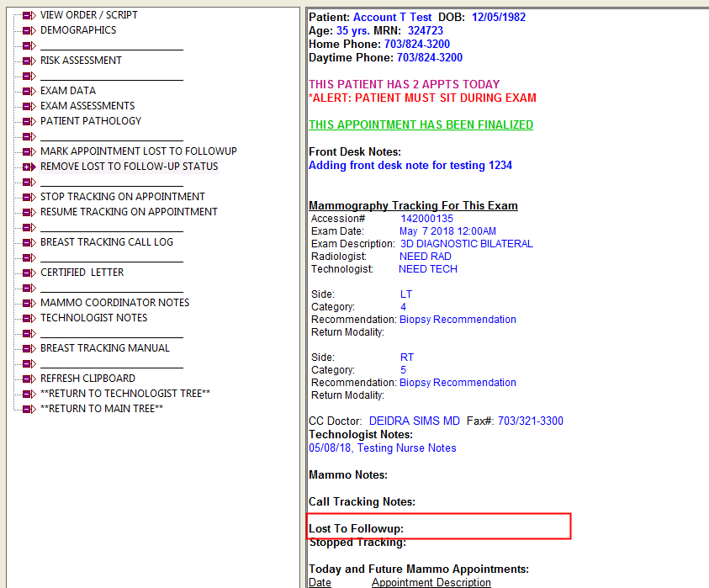
Task: Select MARK APPOINTMENT LOST TO FOLLOWUP
Action: (x=139, y=151)
